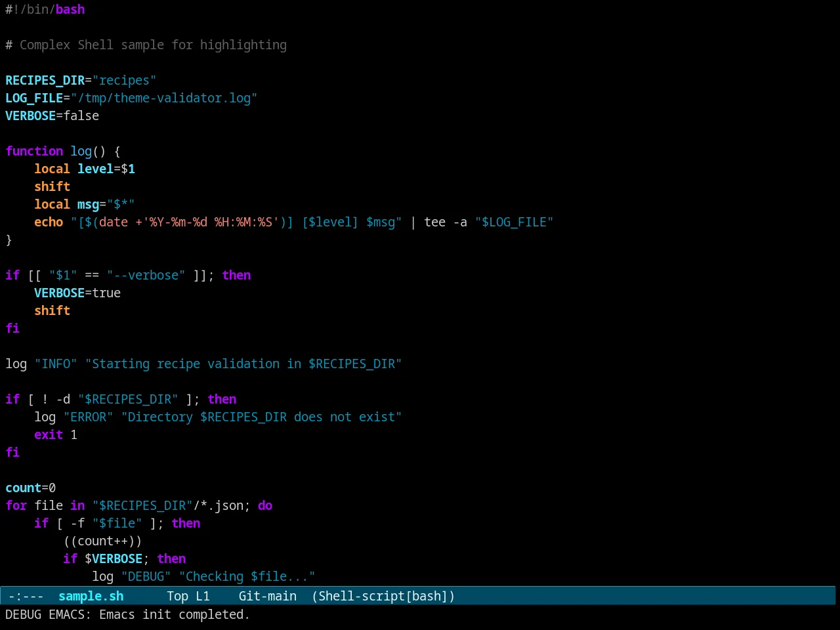Click the "--verbose" string

coord(146,275)
